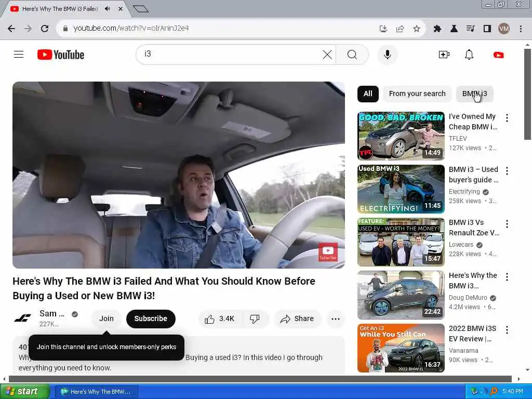Viewport: 532px width, 399px height.
Task: Select the From your search chip
Action: click(417, 94)
